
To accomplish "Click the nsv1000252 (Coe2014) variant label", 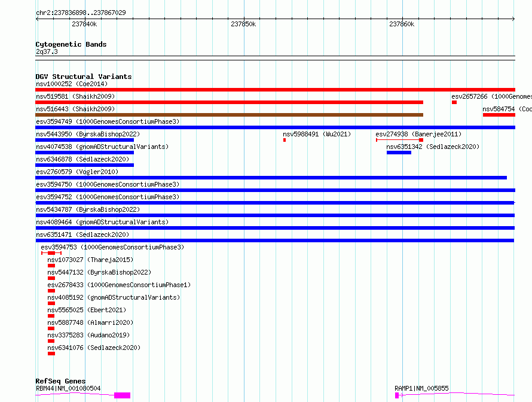I will pos(72,84).
